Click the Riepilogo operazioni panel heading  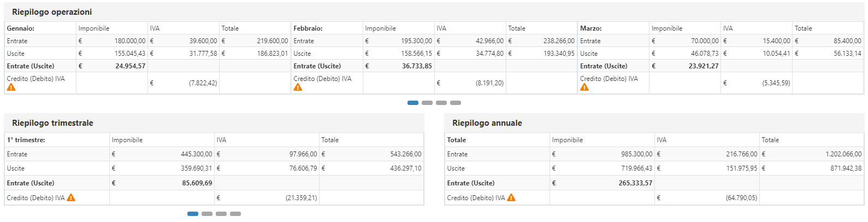coord(52,12)
